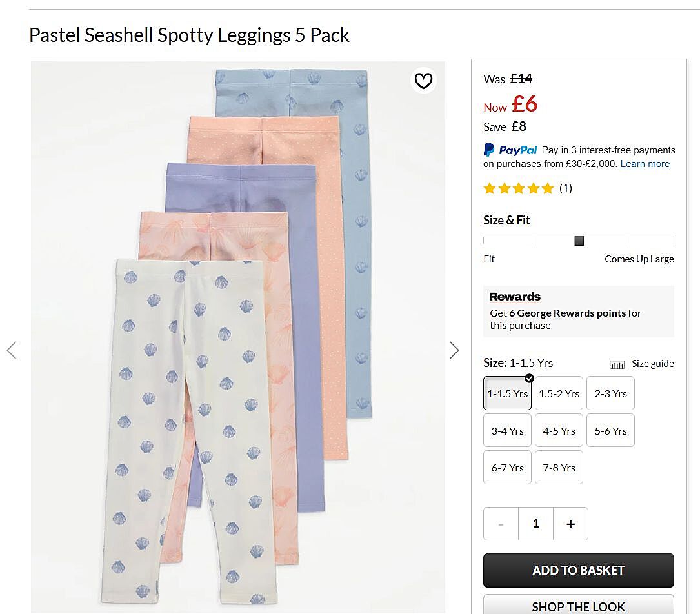Select size 3-4 Yrs
Viewport: 700px width, 614px height.
pyautogui.click(x=507, y=431)
